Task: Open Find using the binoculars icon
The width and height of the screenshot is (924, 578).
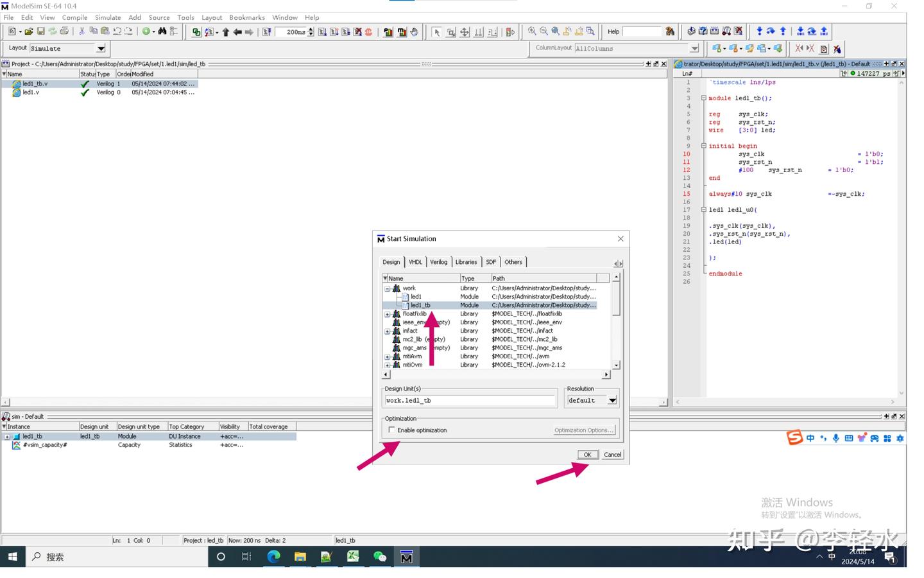Action: [162, 31]
